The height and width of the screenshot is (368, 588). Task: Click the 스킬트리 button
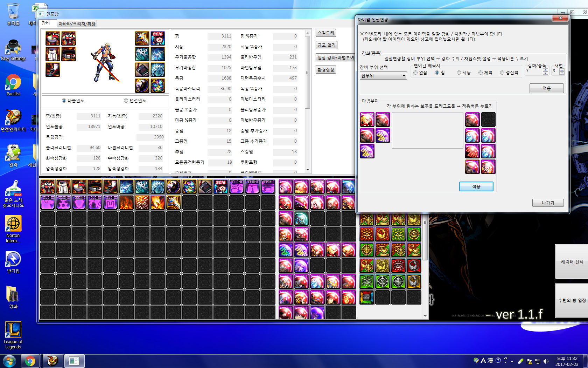point(326,33)
